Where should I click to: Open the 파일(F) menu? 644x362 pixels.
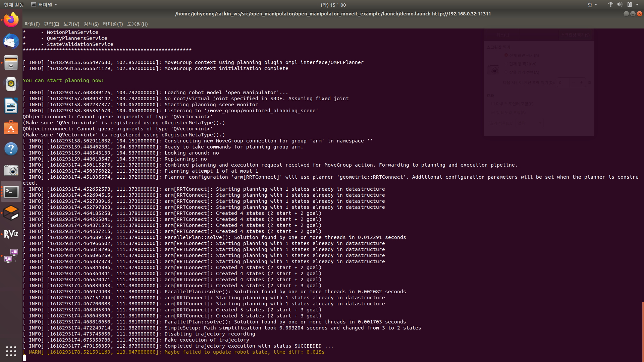pos(32,24)
